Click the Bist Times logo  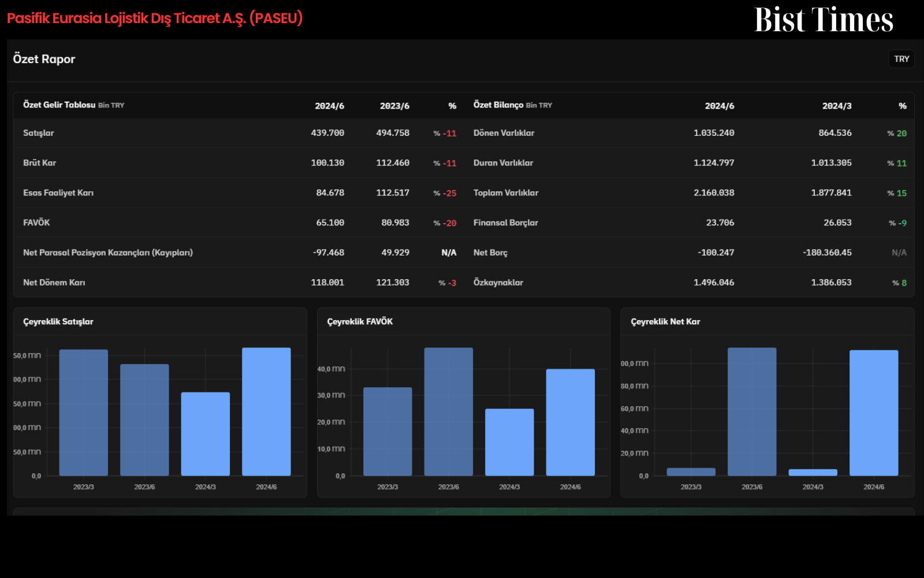pos(824,20)
